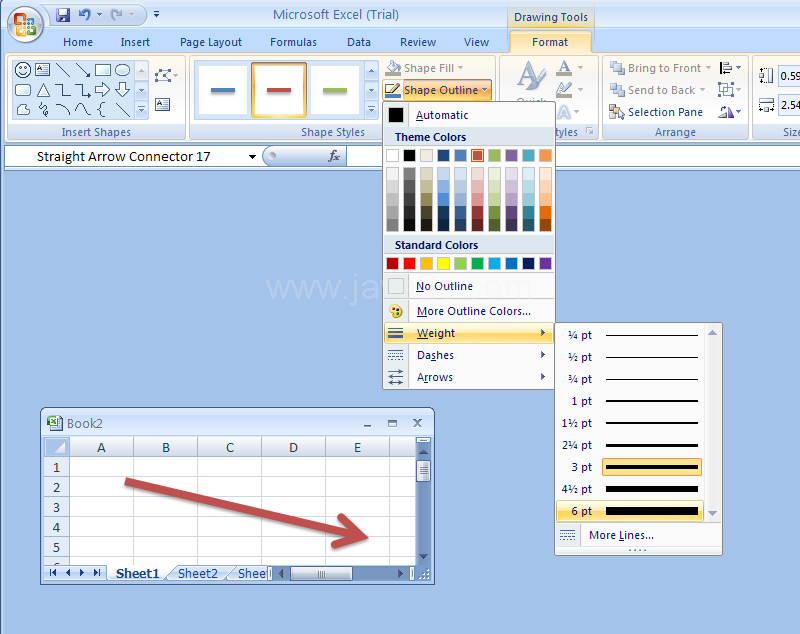The image size is (800, 634).
Task: Click the formula bar fx icon
Action: pyautogui.click(x=334, y=156)
